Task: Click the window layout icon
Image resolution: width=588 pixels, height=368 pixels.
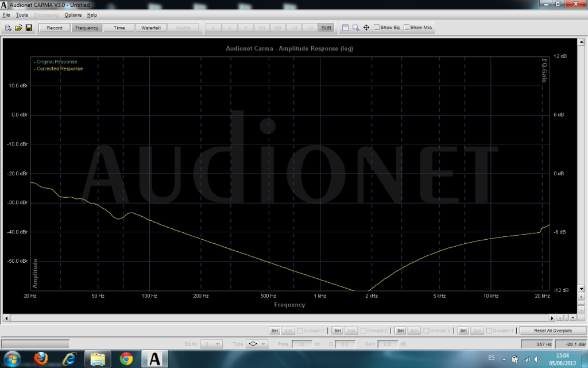Action: click(x=345, y=28)
